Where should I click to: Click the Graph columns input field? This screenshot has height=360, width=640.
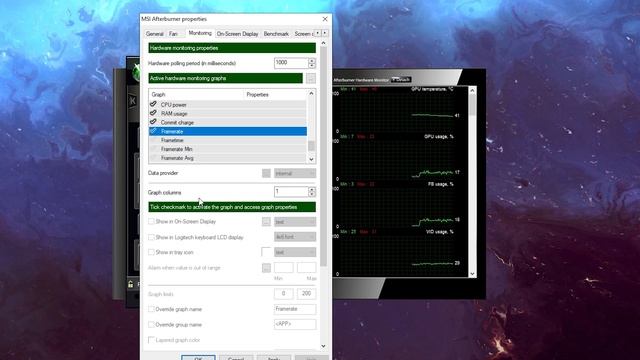click(x=291, y=192)
